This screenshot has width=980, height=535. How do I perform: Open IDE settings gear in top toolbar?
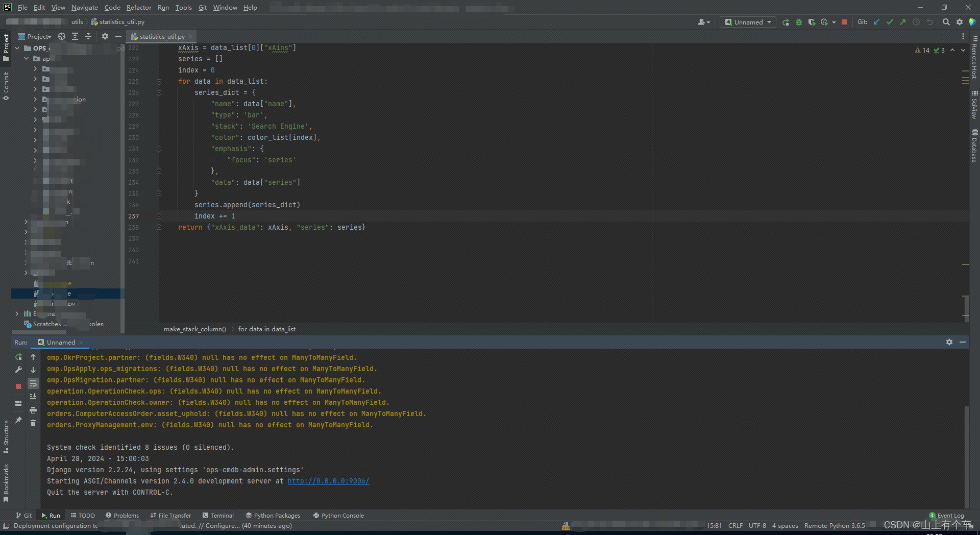pyautogui.click(x=960, y=22)
